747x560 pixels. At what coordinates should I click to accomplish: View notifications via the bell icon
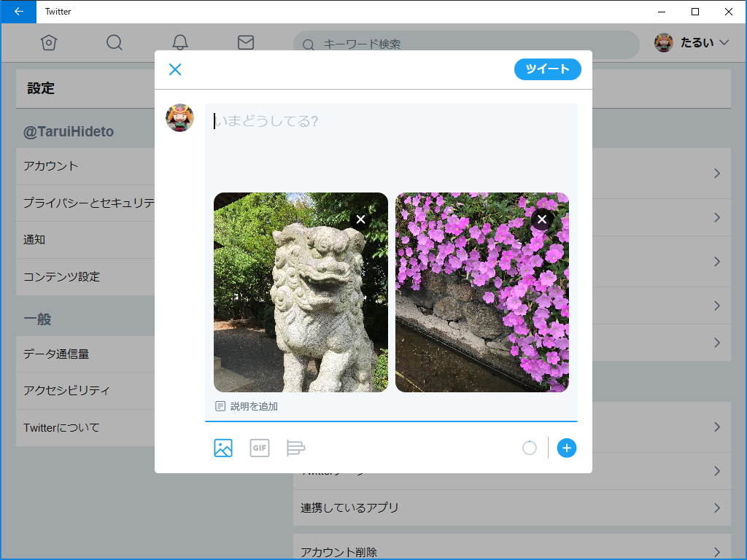click(x=179, y=43)
